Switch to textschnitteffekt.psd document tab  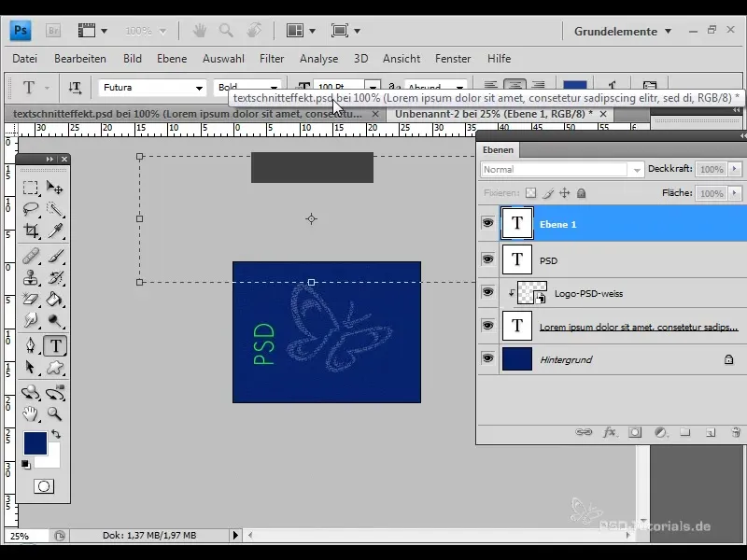point(188,114)
